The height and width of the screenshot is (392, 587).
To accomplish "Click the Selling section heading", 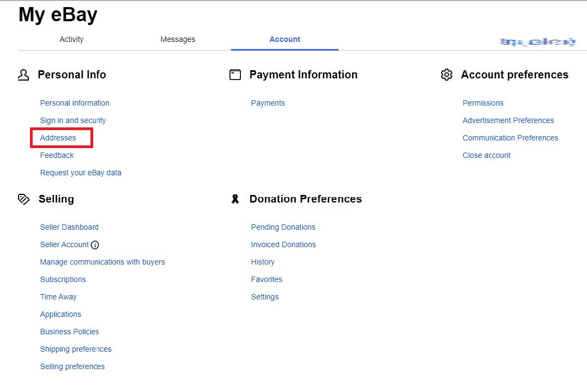I will click(x=56, y=199).
